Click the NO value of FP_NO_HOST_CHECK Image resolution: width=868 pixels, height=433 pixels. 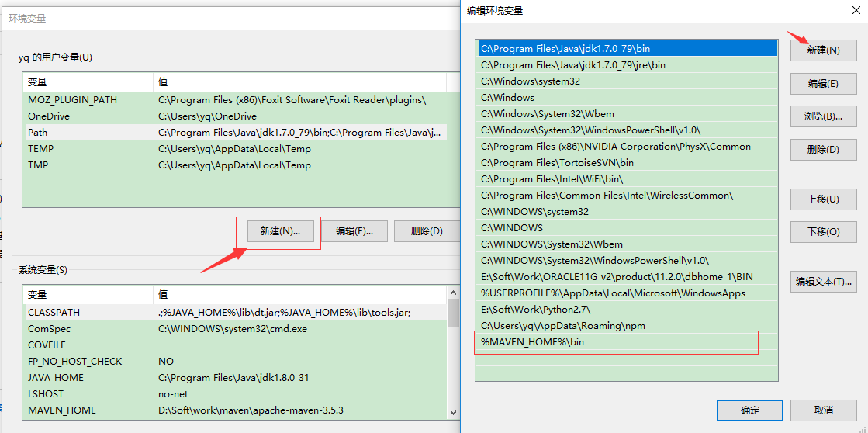pyautogui.click(x=165, y=361)
